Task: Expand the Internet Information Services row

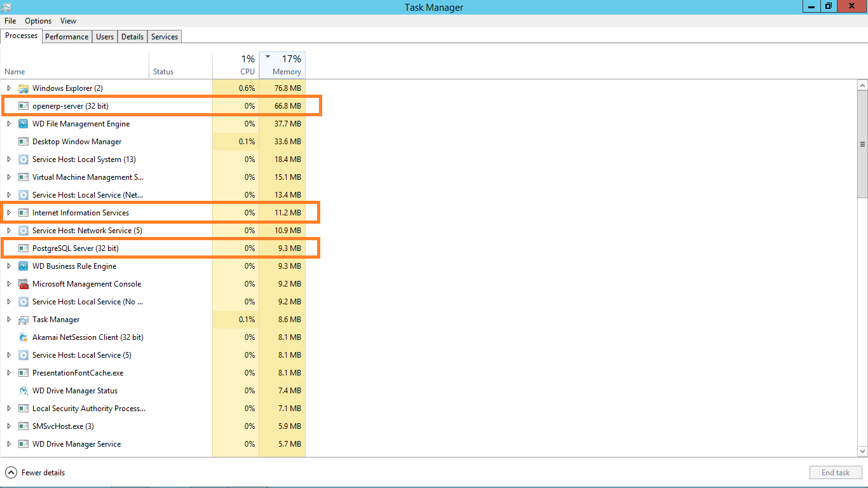Action: [9, 213]
